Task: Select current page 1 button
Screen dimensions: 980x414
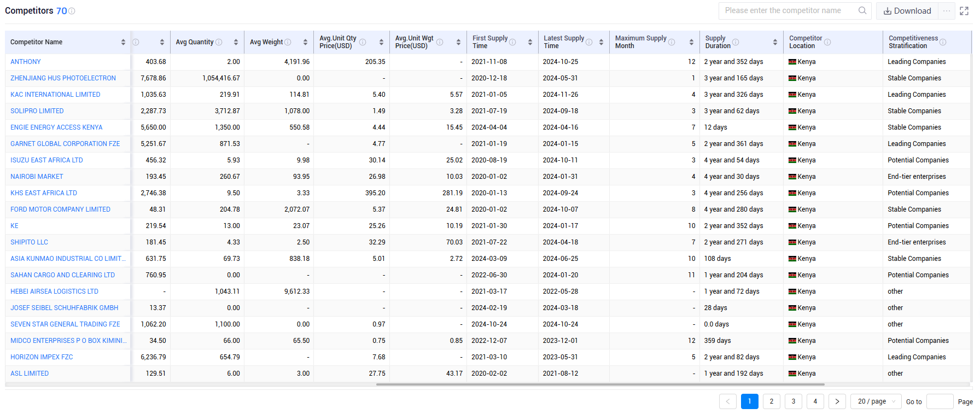Action: pos(750,401)
